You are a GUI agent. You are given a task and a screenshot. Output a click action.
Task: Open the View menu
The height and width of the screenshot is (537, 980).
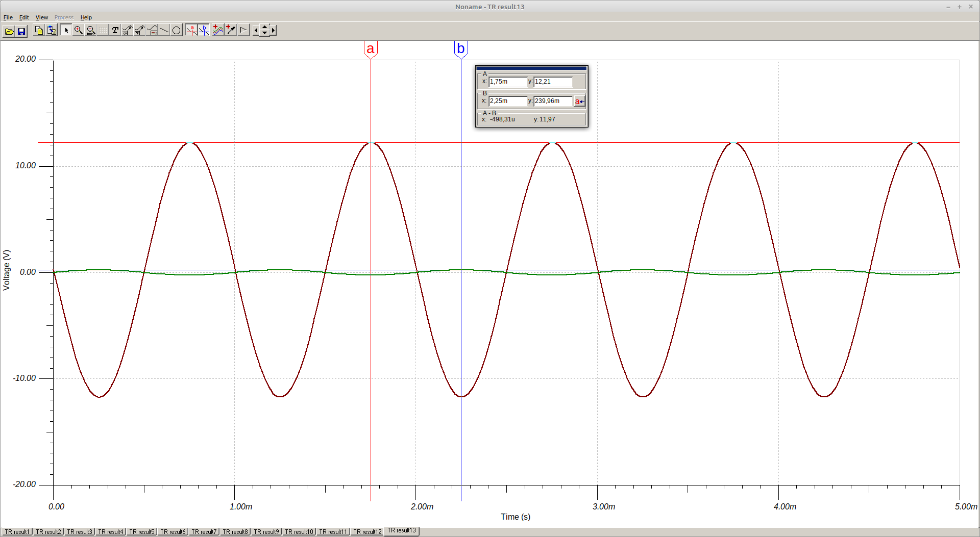41,17
